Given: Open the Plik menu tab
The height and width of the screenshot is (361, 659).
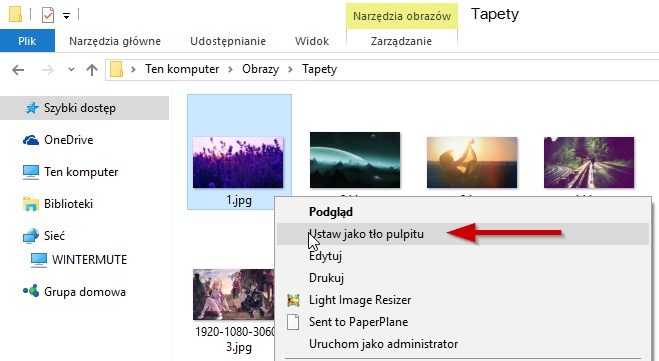Looking at the screenshot, I should (x=27, y=41).
